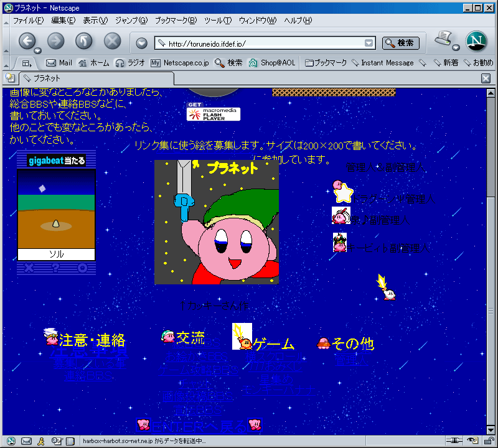Screen dimensions: 498x448
Task: Open the Back button history dropdown arrow
Action: 37,50
